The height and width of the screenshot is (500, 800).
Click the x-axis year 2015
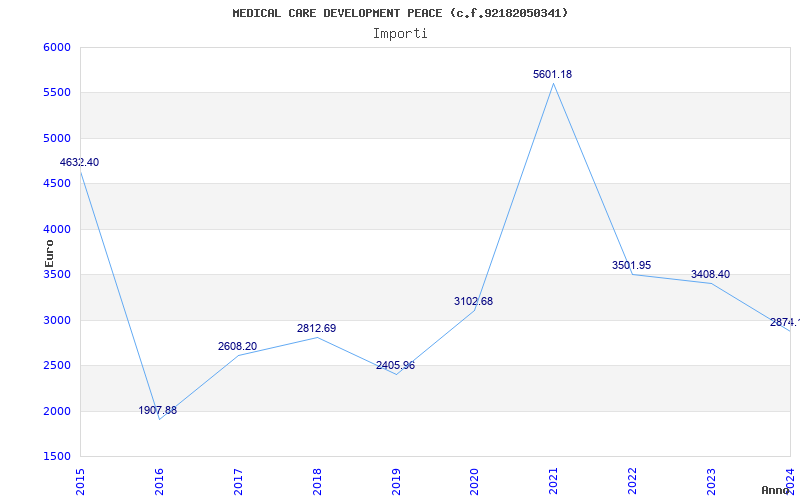coord(80,481)
